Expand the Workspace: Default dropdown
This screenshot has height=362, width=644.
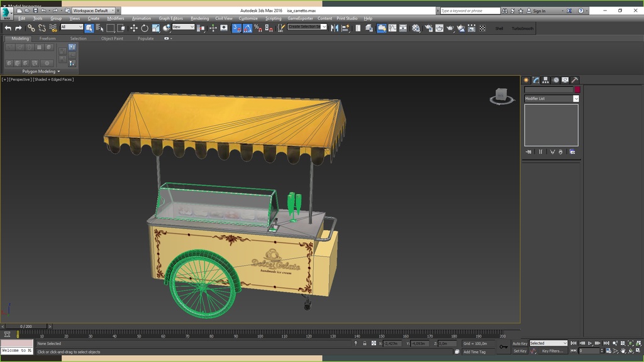[93, 11]
